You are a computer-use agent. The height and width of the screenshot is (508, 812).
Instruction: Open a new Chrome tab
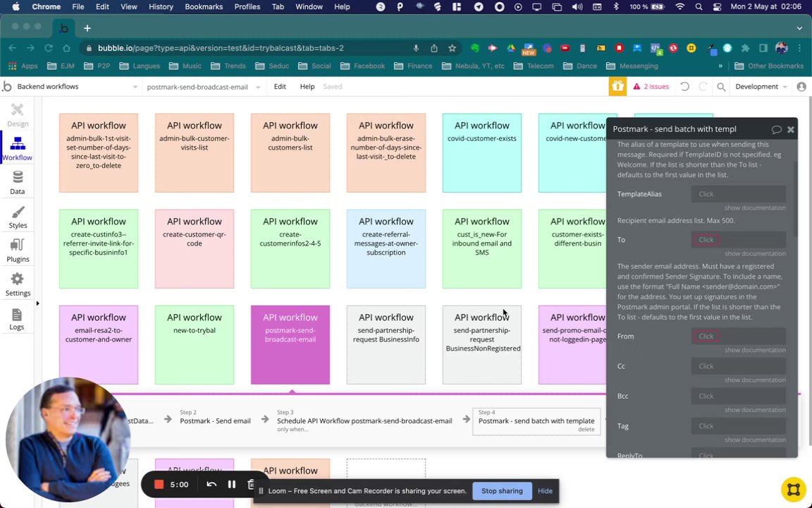(x=87, y=28)
